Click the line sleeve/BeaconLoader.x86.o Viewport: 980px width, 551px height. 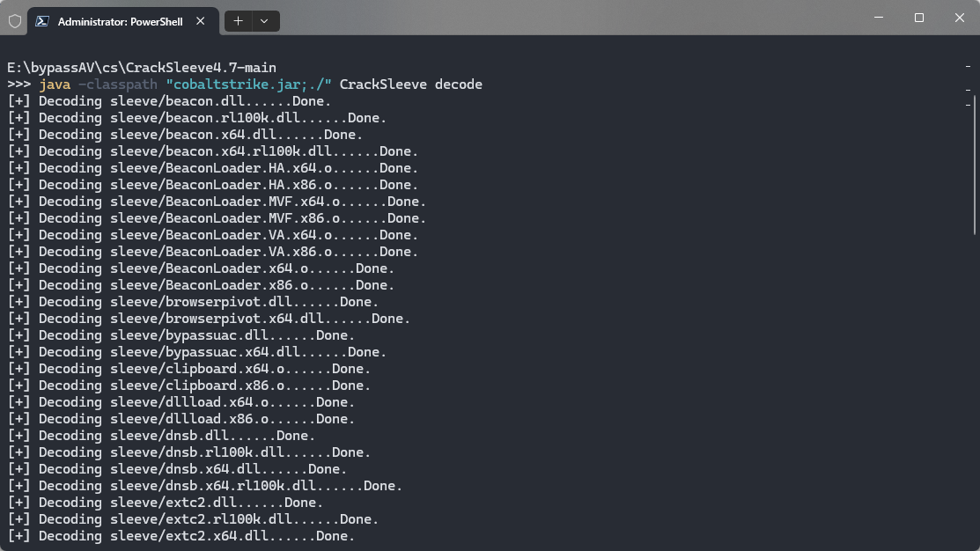coord(201,285)
